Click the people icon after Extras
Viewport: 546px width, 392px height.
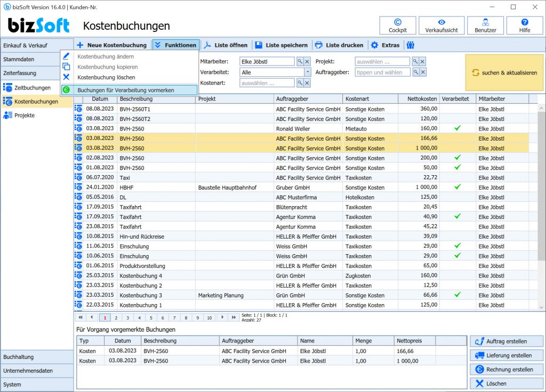pyautogui.click(x=411, y=45)
